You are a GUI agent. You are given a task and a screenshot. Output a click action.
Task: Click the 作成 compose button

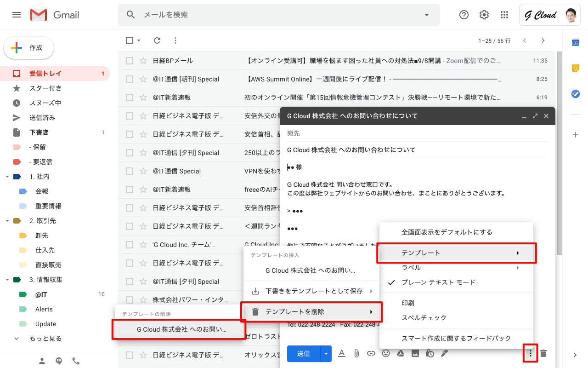coord(29,48)
